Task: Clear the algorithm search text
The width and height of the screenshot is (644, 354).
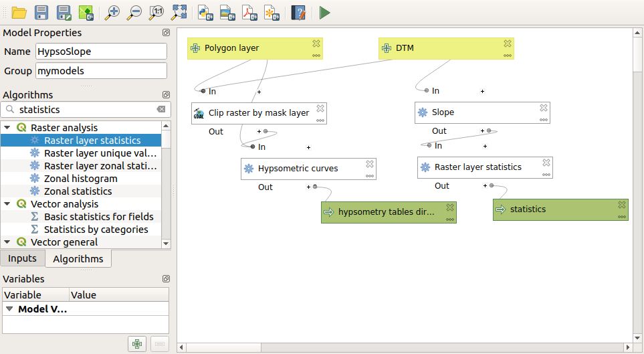Action: pyautogui.click(x=160, y=109)
